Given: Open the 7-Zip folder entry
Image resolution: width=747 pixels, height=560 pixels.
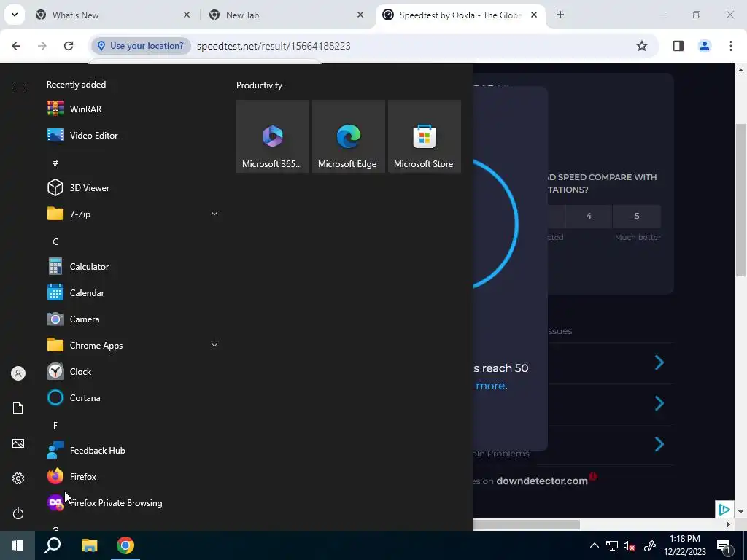Looking at the screenshot, I should [132, 214].
